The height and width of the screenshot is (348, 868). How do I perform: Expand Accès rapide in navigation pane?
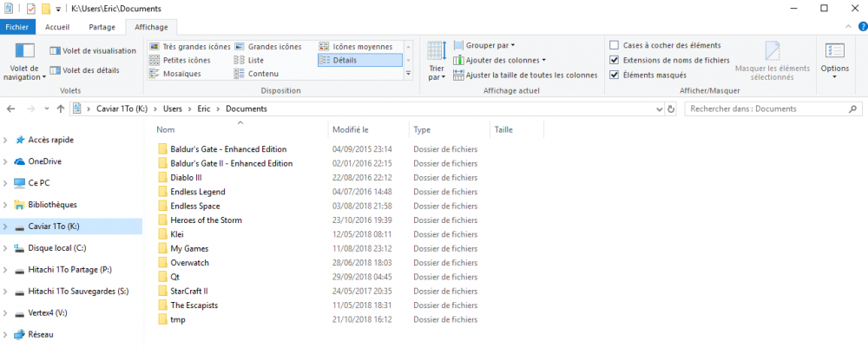5,141
